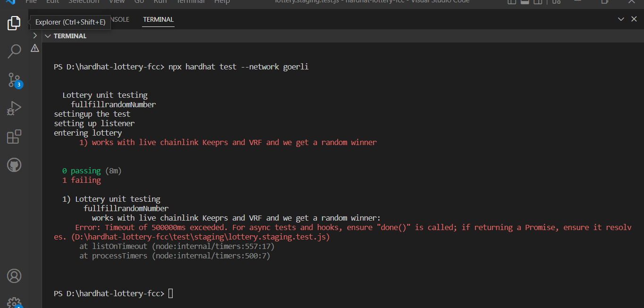Image resolution: width=644 pixels, height=308 pixels.
Task: Open the panel chevron-down dropdown near close
Action: 621,19
